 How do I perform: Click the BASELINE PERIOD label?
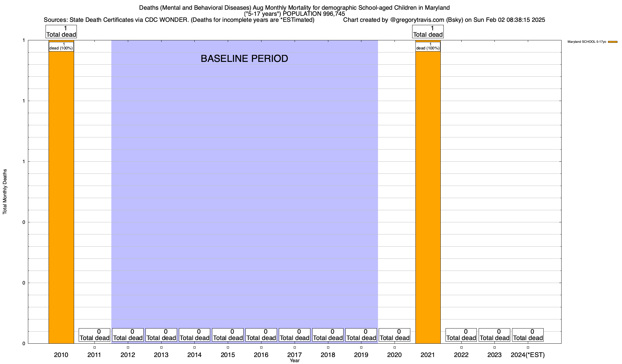244,59
